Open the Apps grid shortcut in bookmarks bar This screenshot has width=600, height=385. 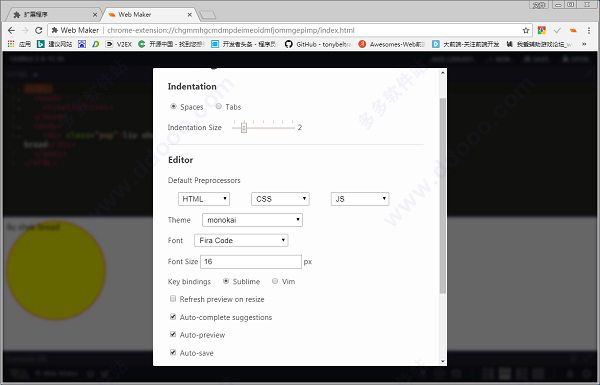(x=19, y=44)
